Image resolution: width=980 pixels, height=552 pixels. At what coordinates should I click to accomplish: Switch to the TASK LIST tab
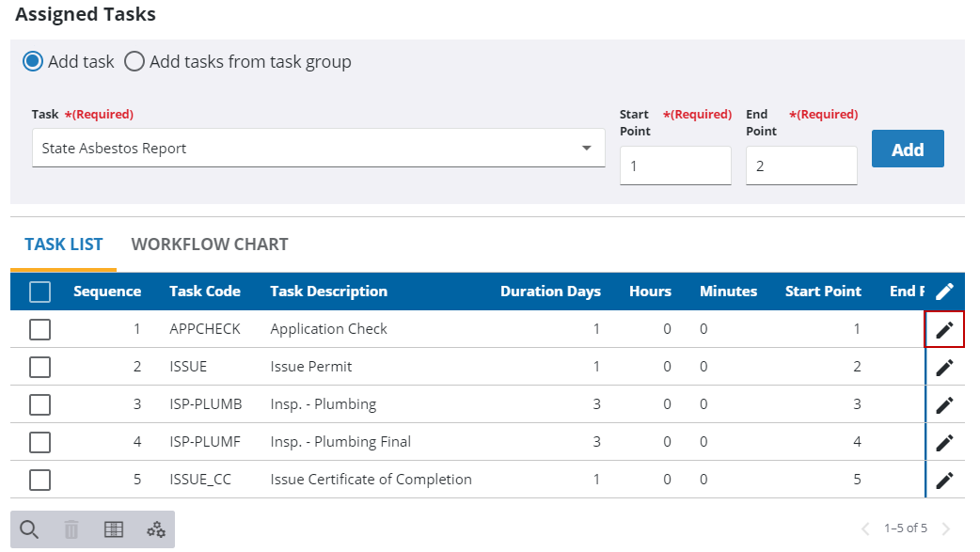click(64, 244)
